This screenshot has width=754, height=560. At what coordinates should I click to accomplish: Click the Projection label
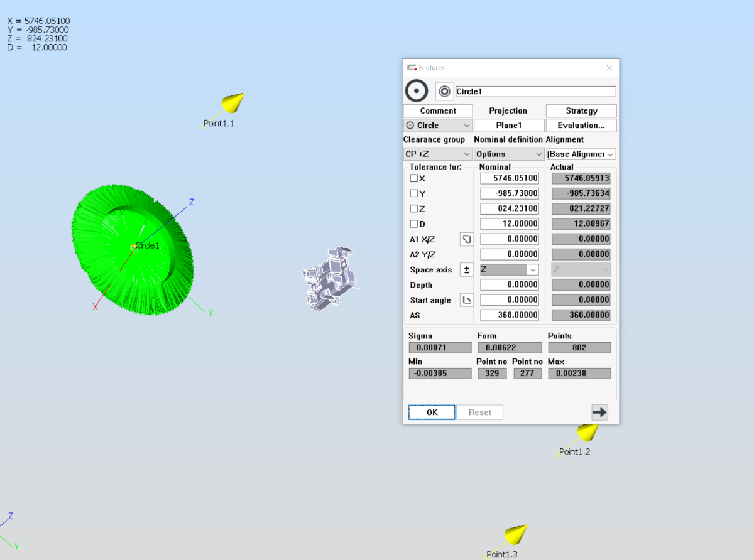tap(508, 110)
